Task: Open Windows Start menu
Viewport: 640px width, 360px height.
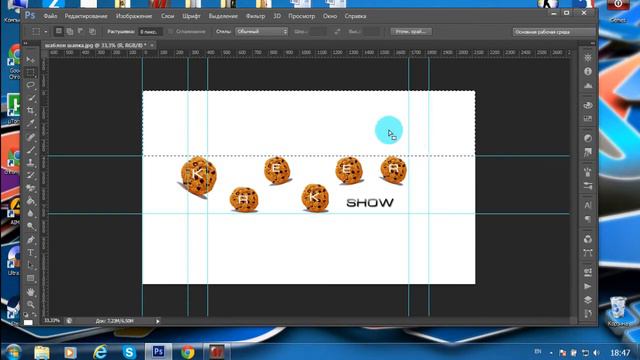Action: pos(13,351)
